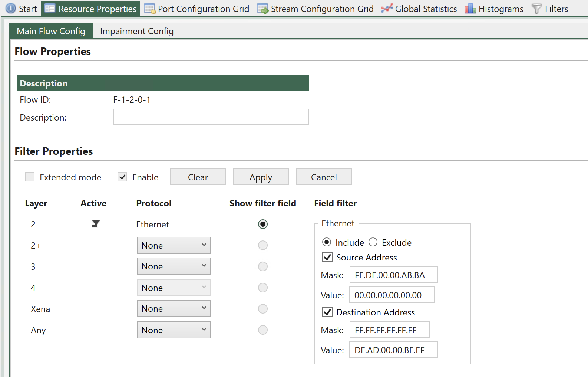This screenshot has width=588, height=377.
Task: Open the Global Statistics chart icon
Action: tap(387, 8)
